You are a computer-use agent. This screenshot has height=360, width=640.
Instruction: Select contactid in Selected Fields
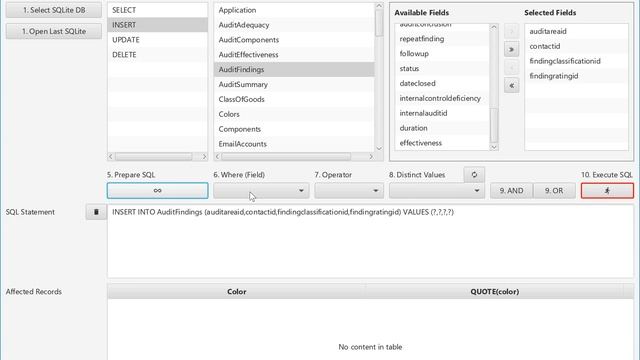coord(576,46)
